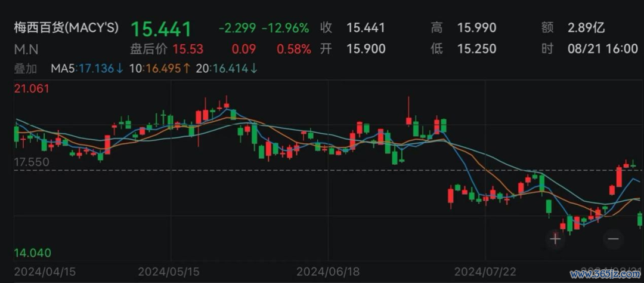Click the latest price 15.441 in green
The width and height of the screenshot is (644, 283).
point(161,29)
